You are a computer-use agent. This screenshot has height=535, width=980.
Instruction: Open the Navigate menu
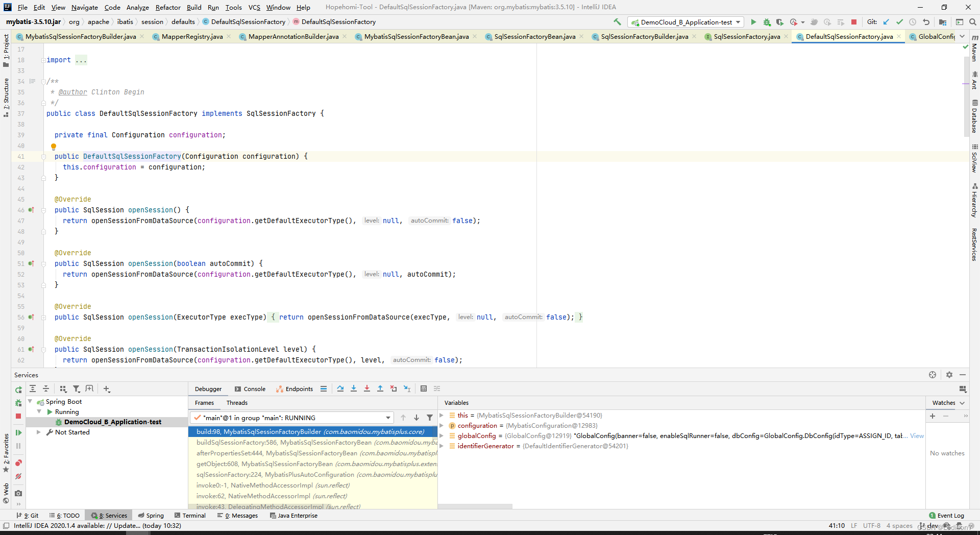84,7
